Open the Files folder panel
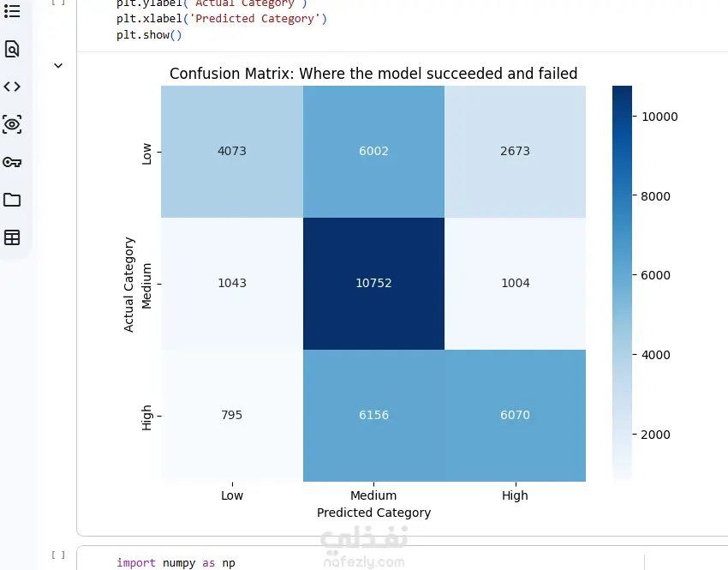The width and height of the screenshot is (728, 570). pyautogui.click(x=12, y=200)
